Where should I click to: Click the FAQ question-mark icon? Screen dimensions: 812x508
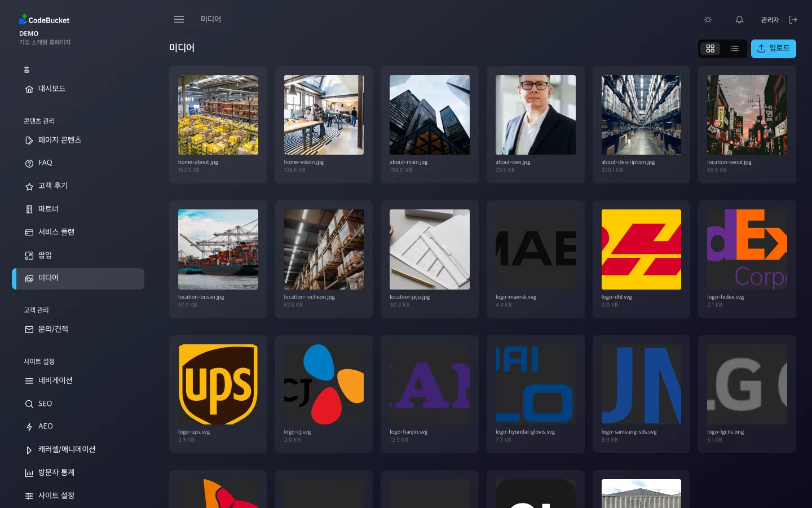pyautogui.click(x=29, y=164)
